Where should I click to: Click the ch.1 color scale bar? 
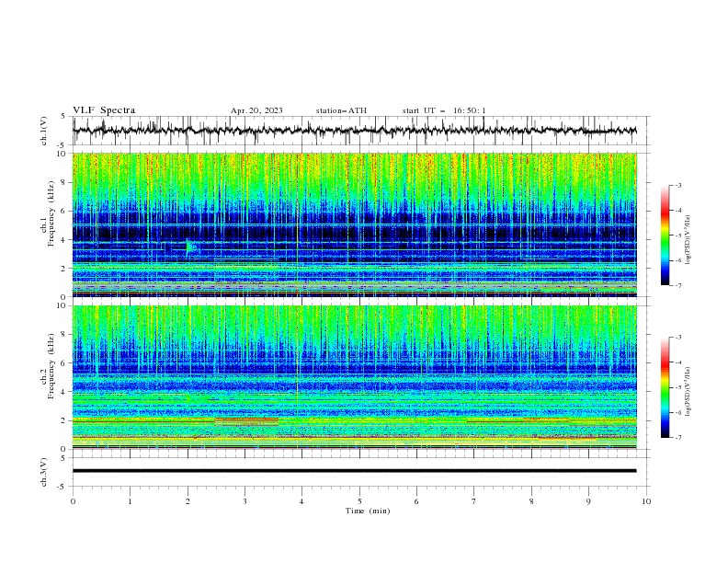click(665, 236)
